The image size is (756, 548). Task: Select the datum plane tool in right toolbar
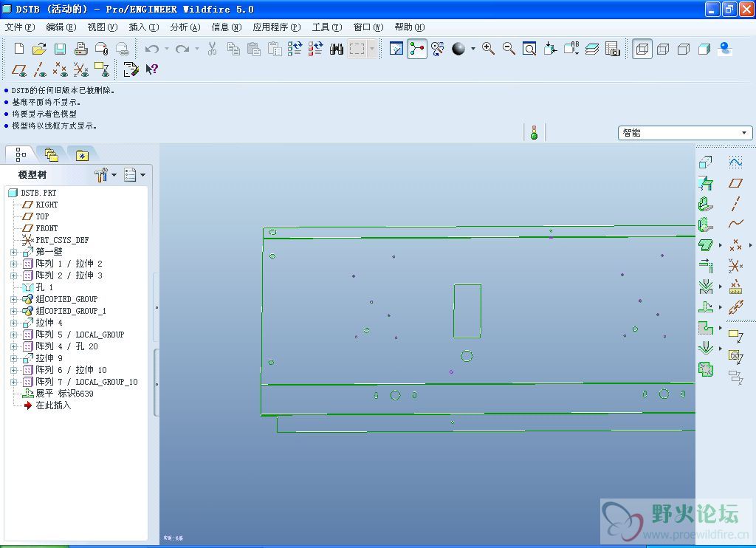pyautogui.click(x=736, y=183)
